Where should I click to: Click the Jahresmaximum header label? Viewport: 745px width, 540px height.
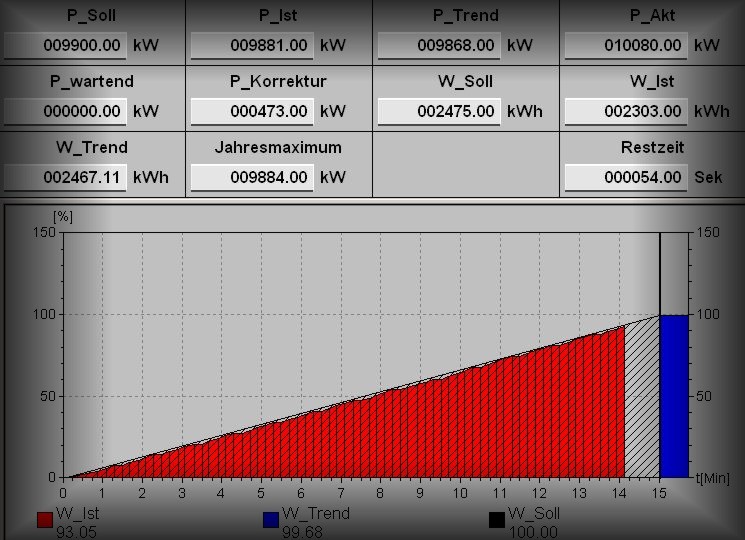coord(278,147)
